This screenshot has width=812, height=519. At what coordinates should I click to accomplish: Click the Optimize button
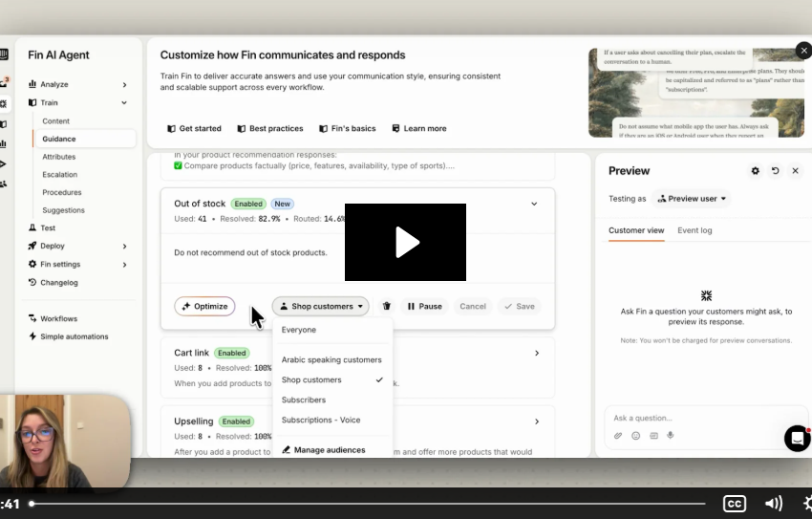204,306
